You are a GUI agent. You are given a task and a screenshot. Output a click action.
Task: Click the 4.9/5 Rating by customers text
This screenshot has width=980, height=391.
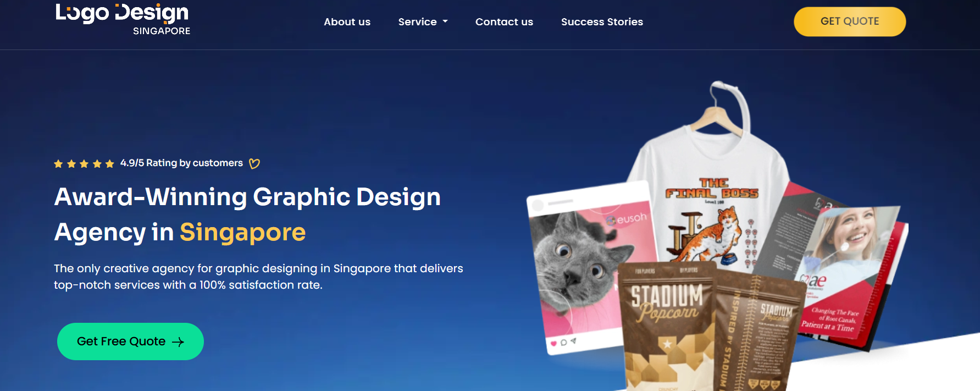(x=181, y=163)
